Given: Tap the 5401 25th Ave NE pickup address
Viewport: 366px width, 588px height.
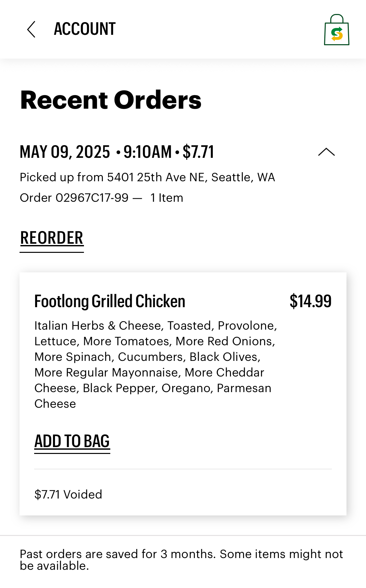Looking at the screenshot, I should 191,177.
